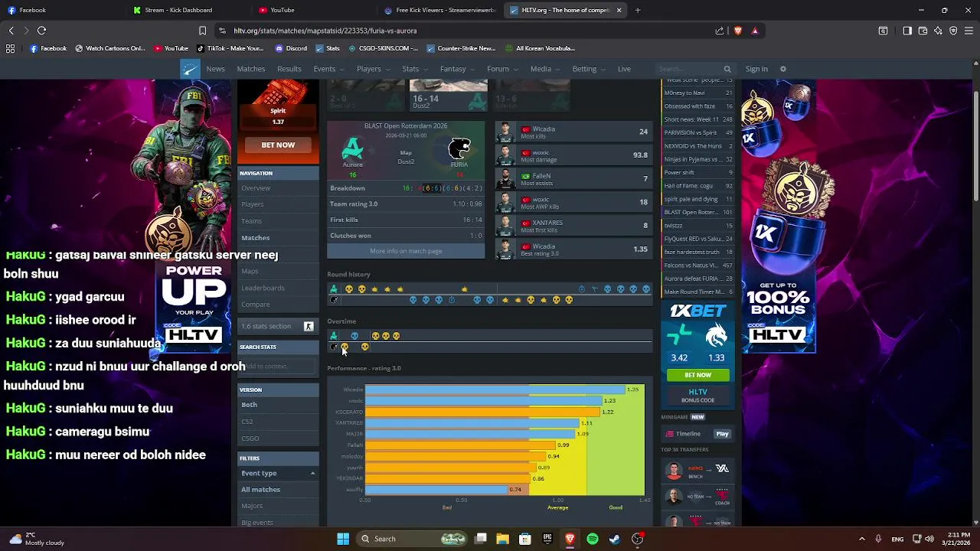
Task: Click the Search stats input field
Action: [277, 366]
